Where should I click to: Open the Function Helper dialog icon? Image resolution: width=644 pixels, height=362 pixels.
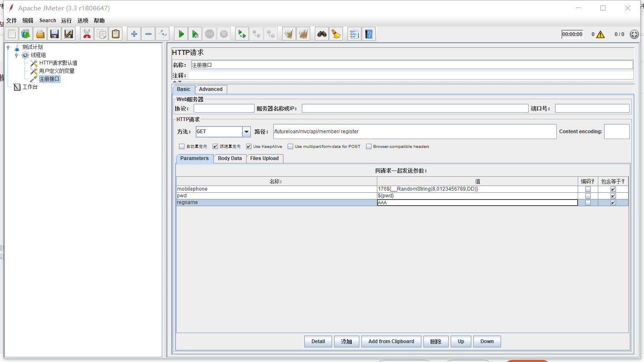(354, 34)
